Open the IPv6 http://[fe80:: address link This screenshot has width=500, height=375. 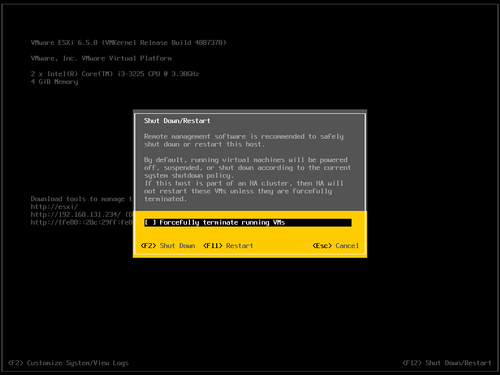coord(82,222)
